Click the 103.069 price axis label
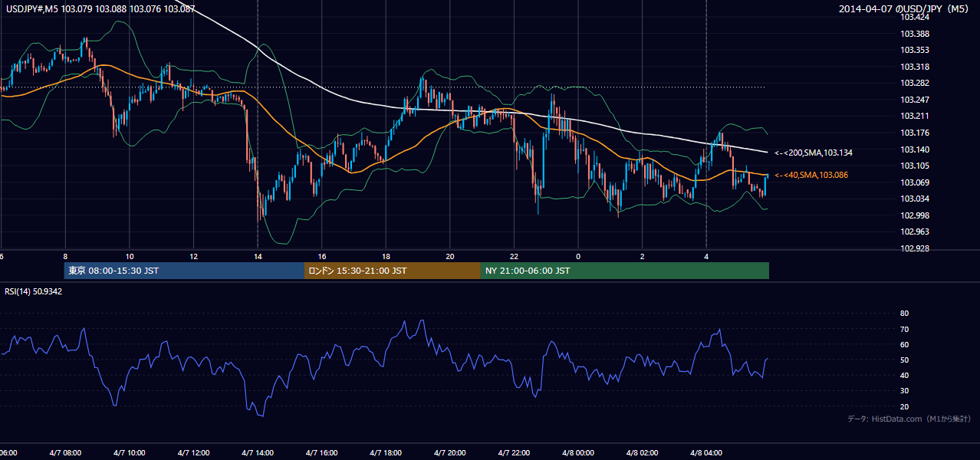Screen dimensions: 980x460 [916, 182]
